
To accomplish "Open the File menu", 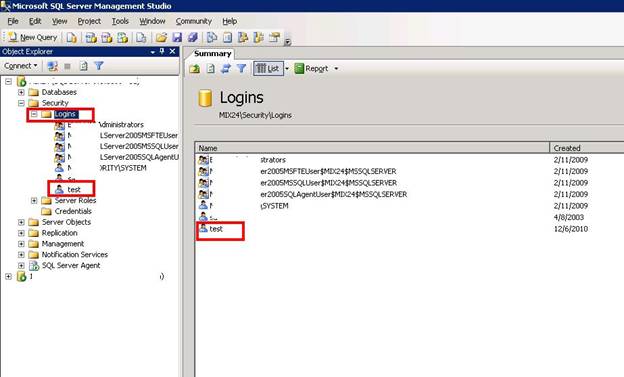I will coord(13,21).
